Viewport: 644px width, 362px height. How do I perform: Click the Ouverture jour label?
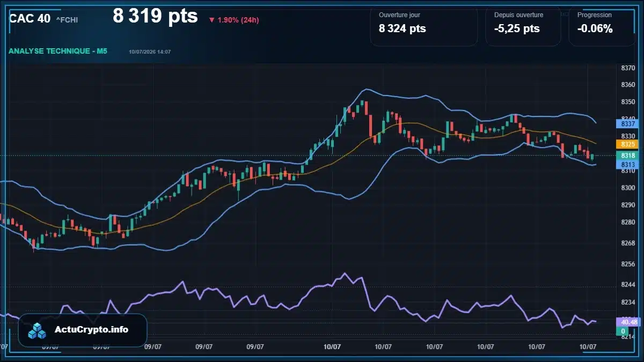point(399,15)
